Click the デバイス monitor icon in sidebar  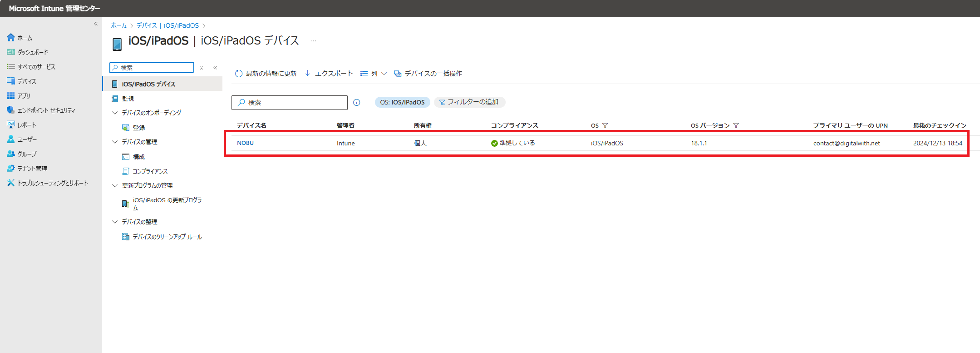(x=11, y=81)
